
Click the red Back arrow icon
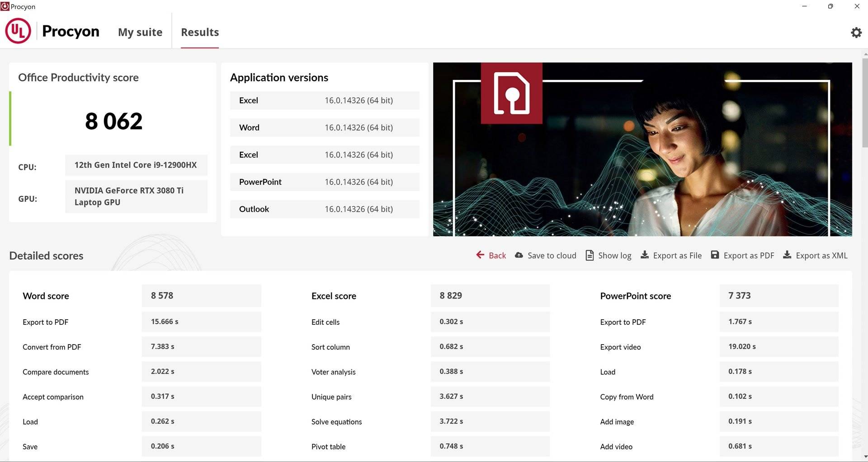click(x=480, y=255)
